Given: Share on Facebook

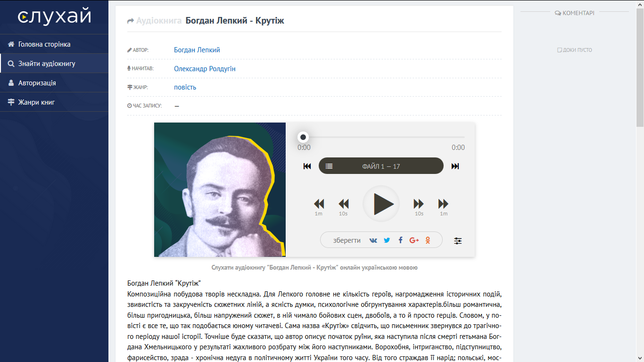Looking at the screenshot, I should [400, 240].
